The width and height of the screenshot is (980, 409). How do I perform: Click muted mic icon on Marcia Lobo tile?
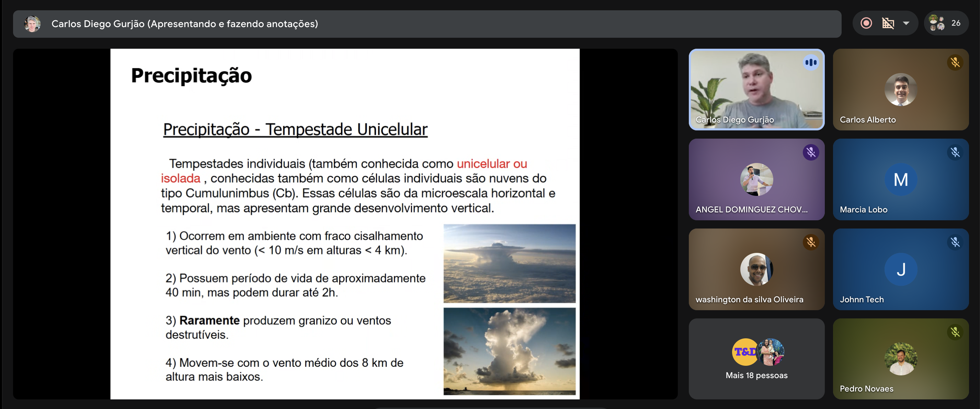click(955, 152)
